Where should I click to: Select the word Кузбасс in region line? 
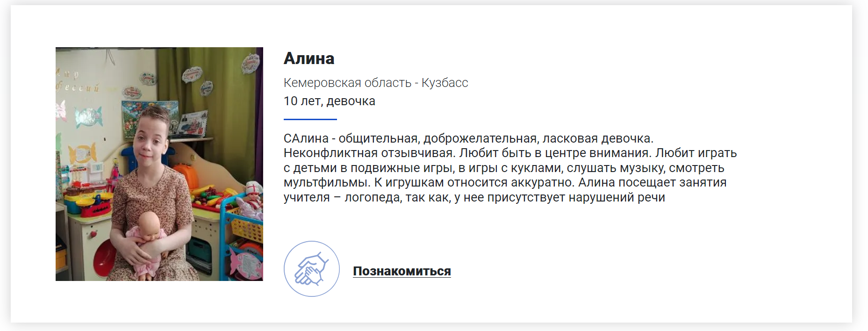point(445,83)
